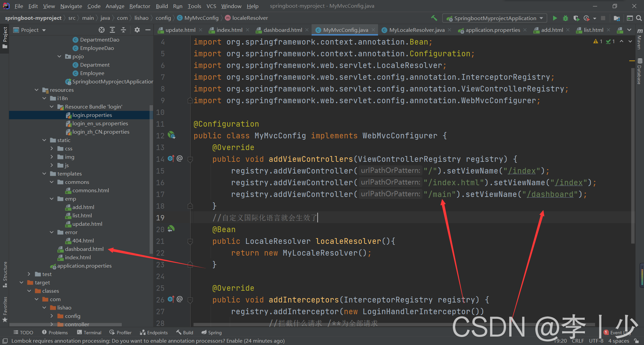Toggle the Favorites tool window
Viewport: 644px width, 345px height.
(x=5, y=305)
